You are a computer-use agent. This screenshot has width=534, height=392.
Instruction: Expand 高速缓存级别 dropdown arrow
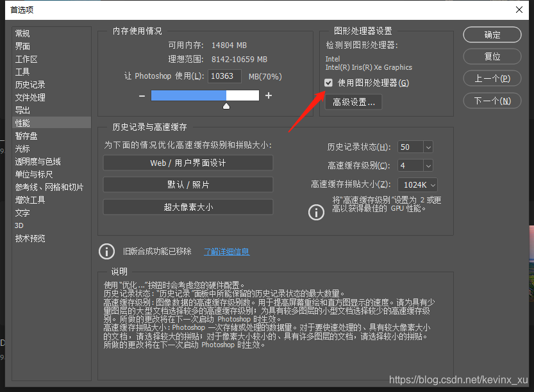click(x=428, y=166)
